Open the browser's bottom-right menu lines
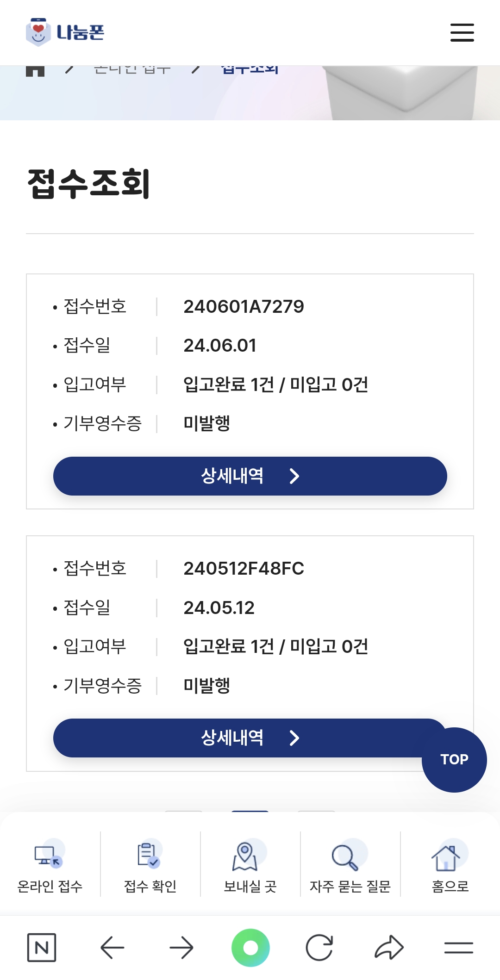Image resolution: width=500 pixels, height=980 pixels. [458, 948]
